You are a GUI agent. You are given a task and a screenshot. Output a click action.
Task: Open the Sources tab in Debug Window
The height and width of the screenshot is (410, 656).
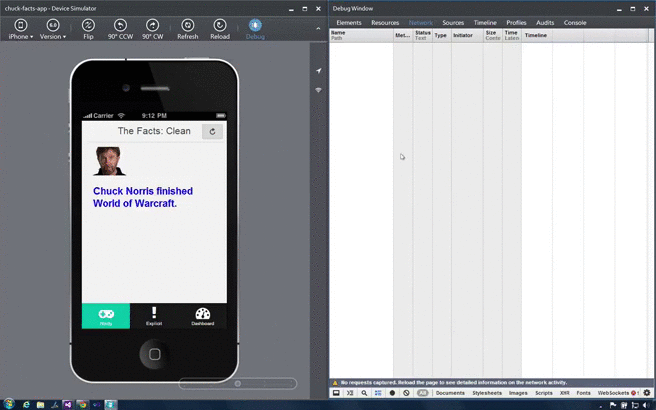coord(453,23)
